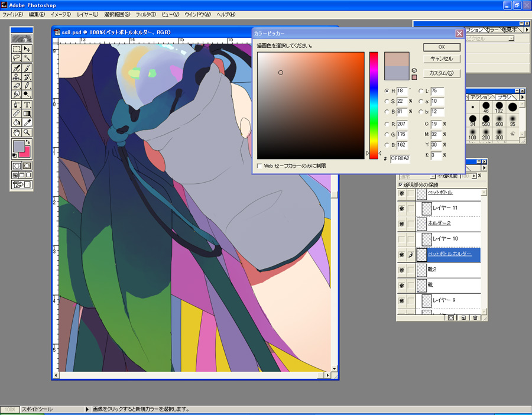Select the Gradient tool
This screenshot has width=532, height=415.
pos(27,114)
